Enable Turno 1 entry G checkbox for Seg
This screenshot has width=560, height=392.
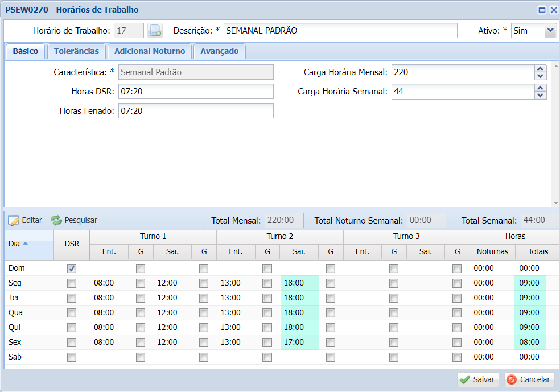click(141, 283)
